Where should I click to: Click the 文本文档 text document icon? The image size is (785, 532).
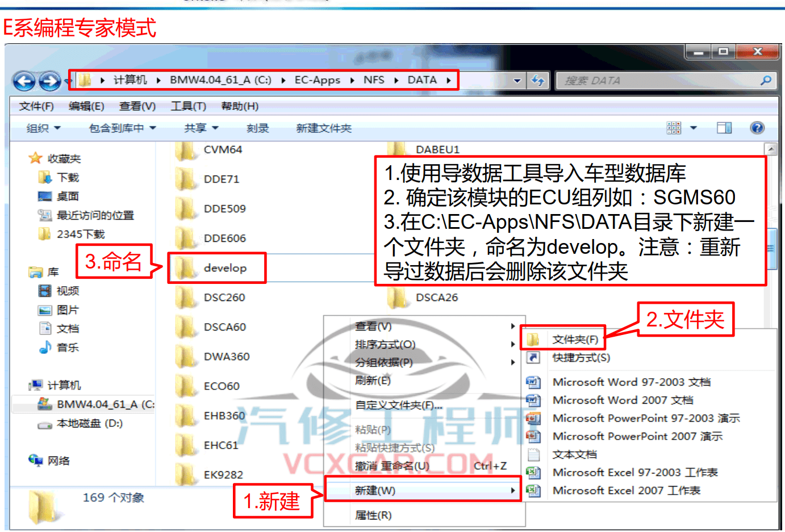coord(533,454)
